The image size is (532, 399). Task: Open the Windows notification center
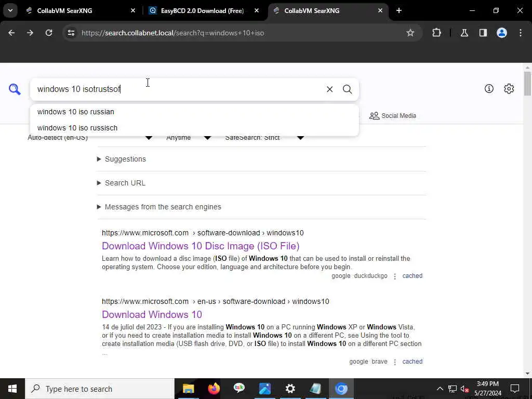515,389
